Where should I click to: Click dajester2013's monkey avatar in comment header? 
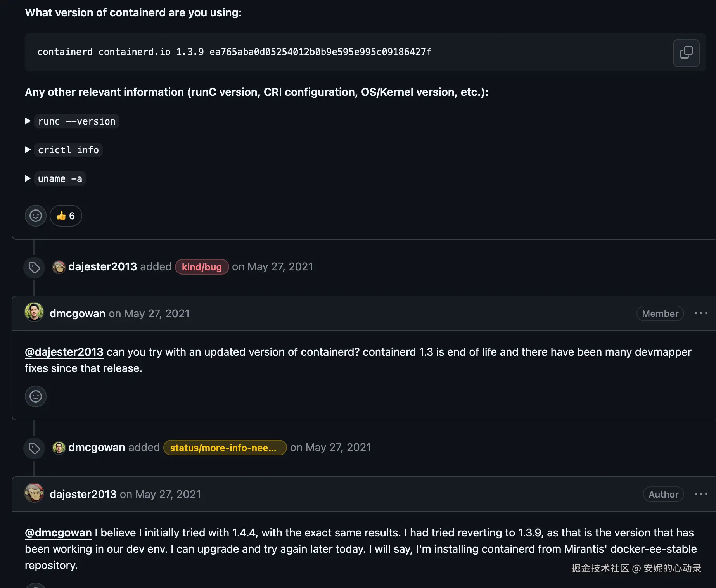(x=34, y=493)
